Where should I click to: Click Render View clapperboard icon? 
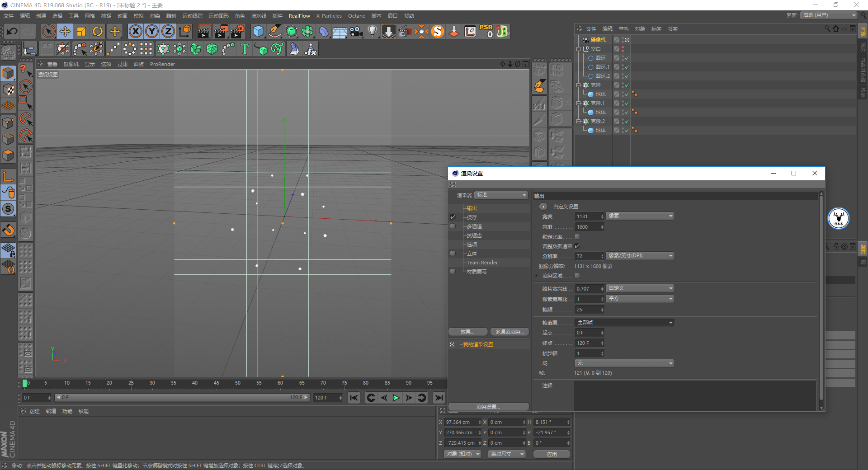click(204, 31)
